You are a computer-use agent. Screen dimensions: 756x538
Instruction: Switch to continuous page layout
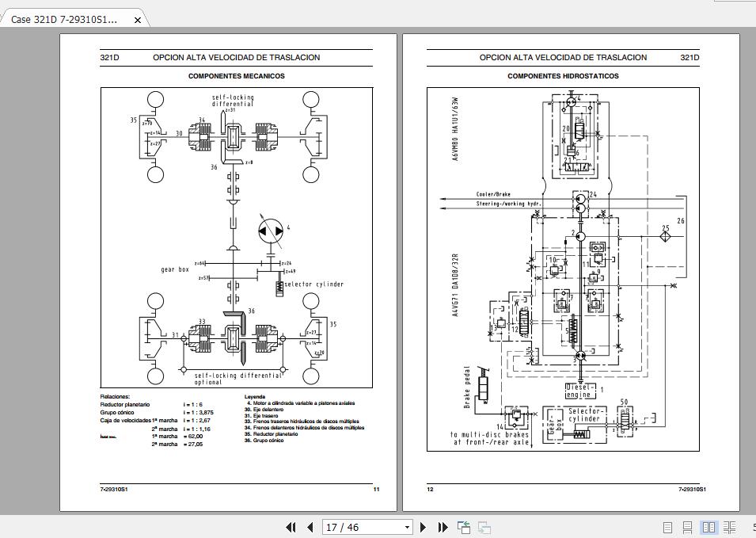[x=688, y=527]
